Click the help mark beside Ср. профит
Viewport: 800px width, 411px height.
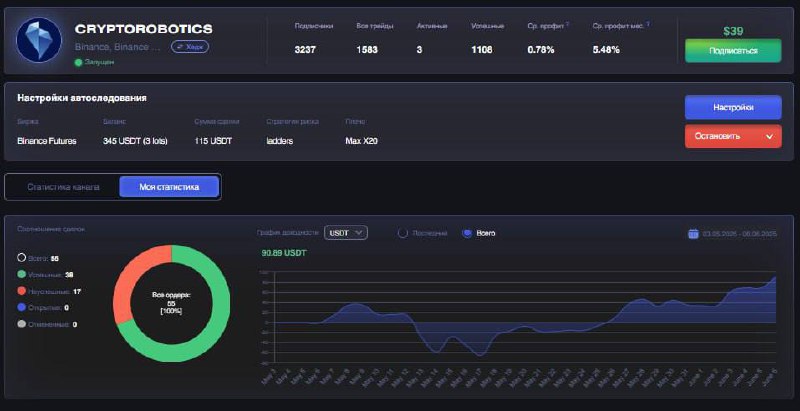pos(567,24)
